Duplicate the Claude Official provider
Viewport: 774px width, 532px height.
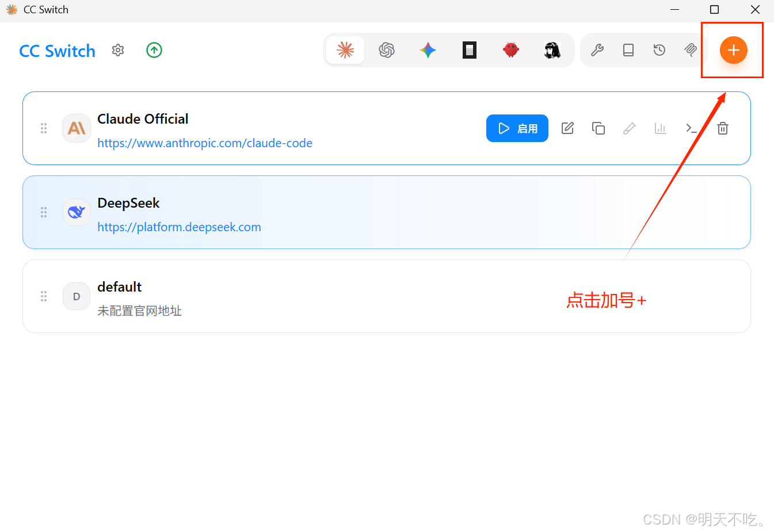point(598,128)
